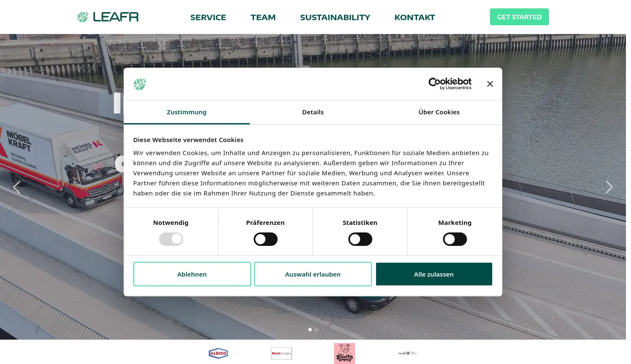Go back using the left carousel arrow
Screen dimensions: 631x364
[x=17, y=187]
